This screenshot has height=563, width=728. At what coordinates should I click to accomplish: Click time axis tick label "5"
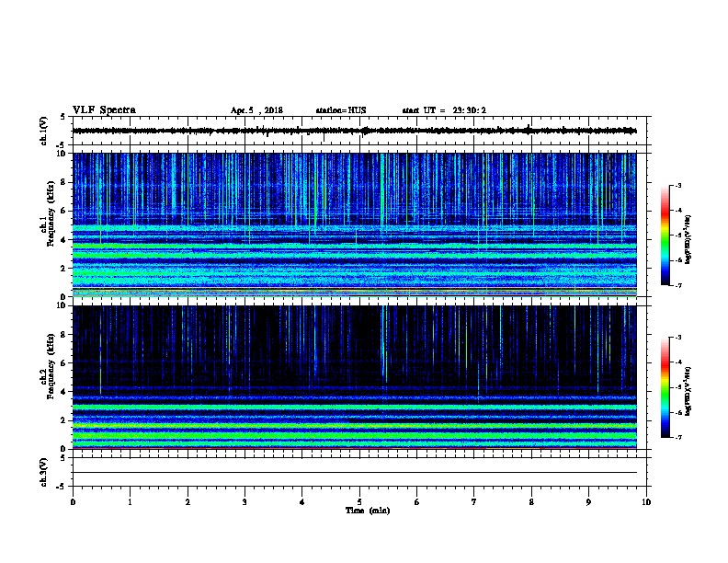coord(359,502)
